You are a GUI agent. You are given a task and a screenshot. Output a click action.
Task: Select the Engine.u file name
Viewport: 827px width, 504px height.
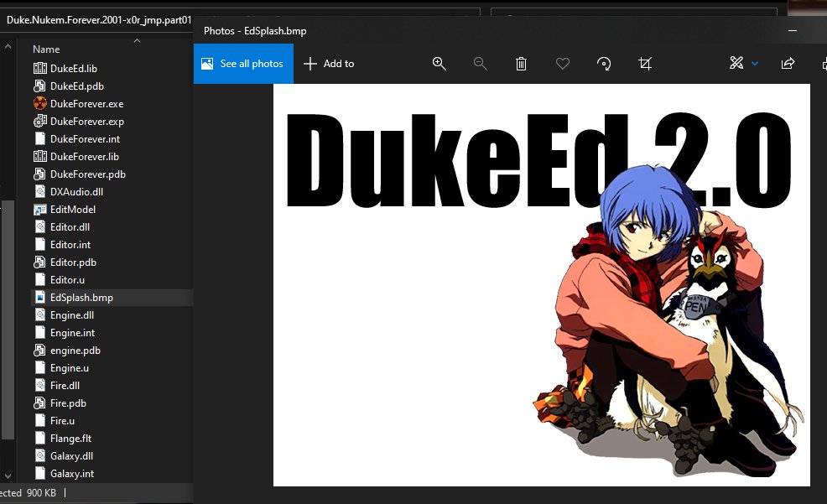(x=70, y=368)
